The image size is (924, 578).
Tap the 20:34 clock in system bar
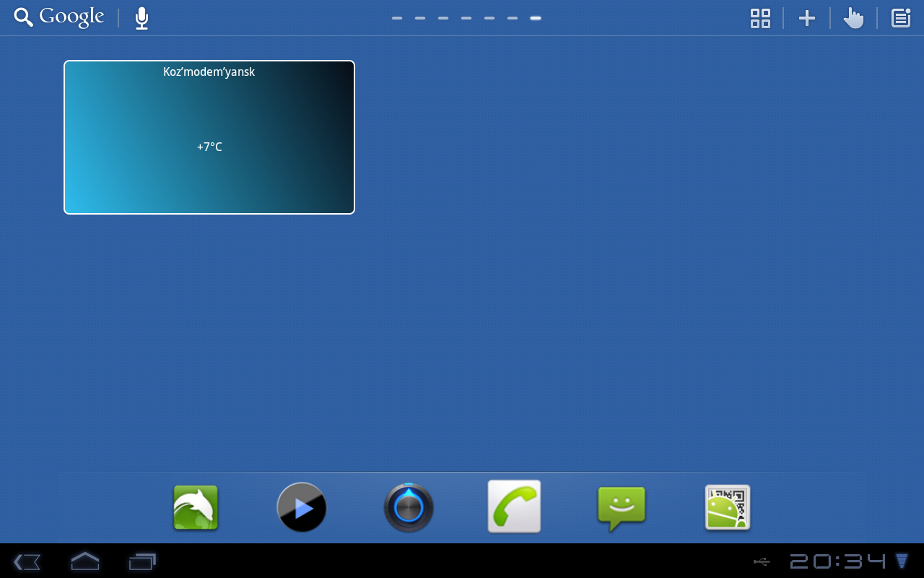pyautogui.click(x=837, y=561)
